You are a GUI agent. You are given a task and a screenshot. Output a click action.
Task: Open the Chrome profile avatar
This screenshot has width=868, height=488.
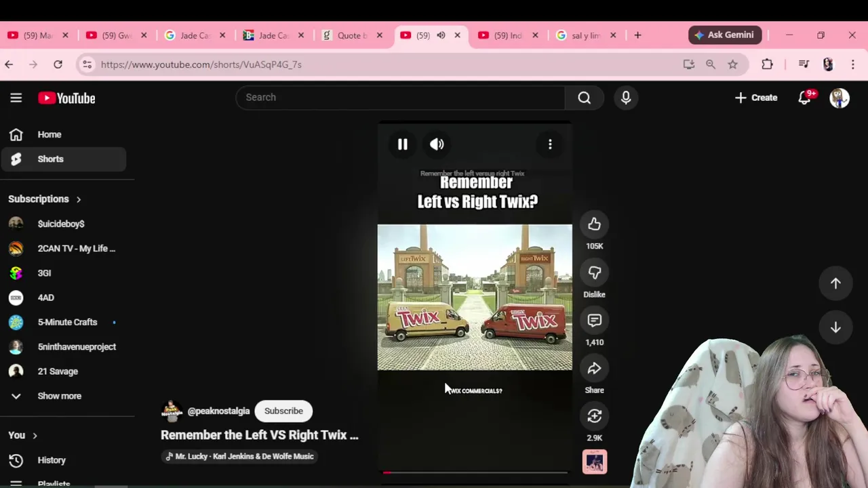pos(828,64)
